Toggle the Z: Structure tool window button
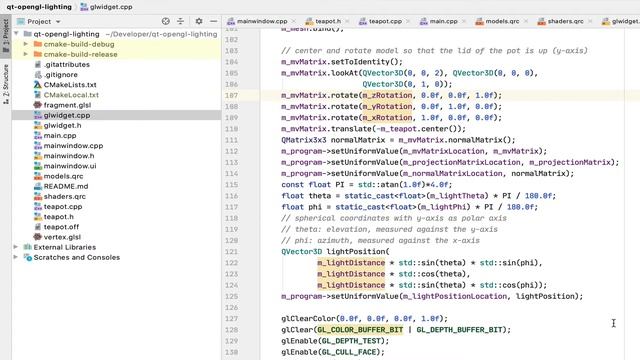Image resolution: width=640 pixels, height=360 pixels. 6,84
